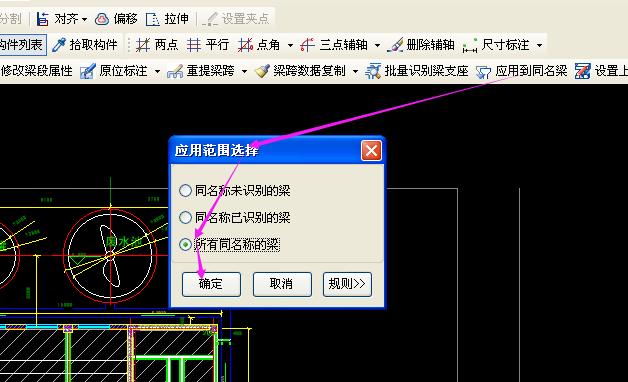
Task: Expand the 三点辅轴 dropdown arrow
Action: click(377, 45)
